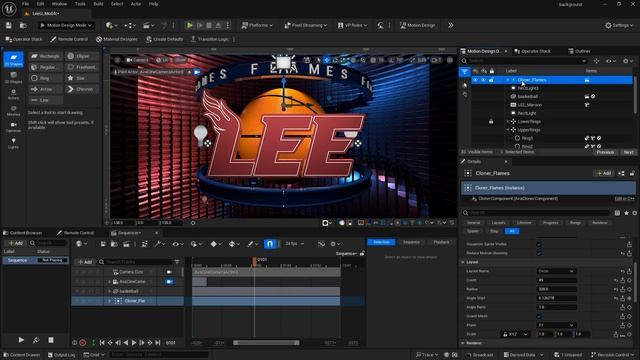Click the lock icon beside Cloner_Flames in Details
This screenshot has height=360, width=640.
(x=632, y=173)
